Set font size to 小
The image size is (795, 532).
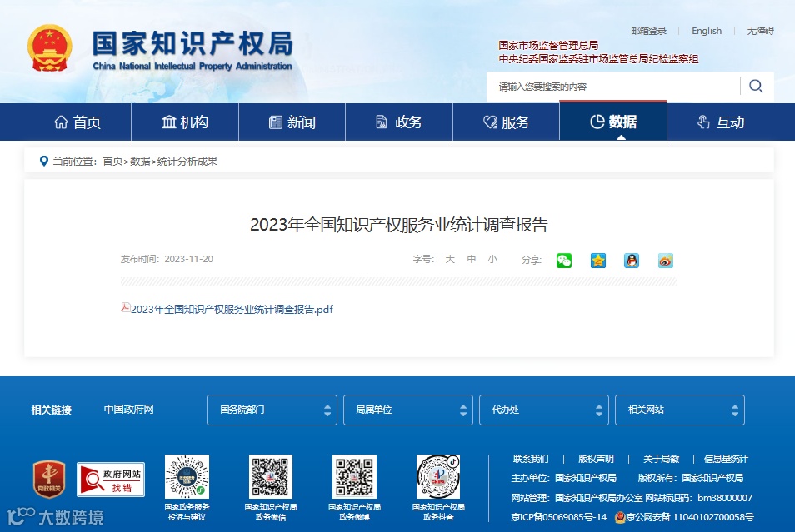tap(492, 260)
